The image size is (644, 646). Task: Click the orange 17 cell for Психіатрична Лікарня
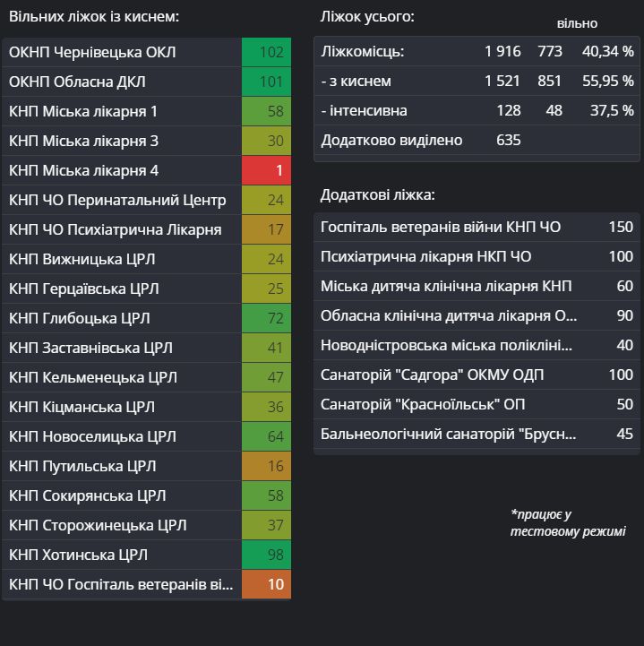coord(266,229)
